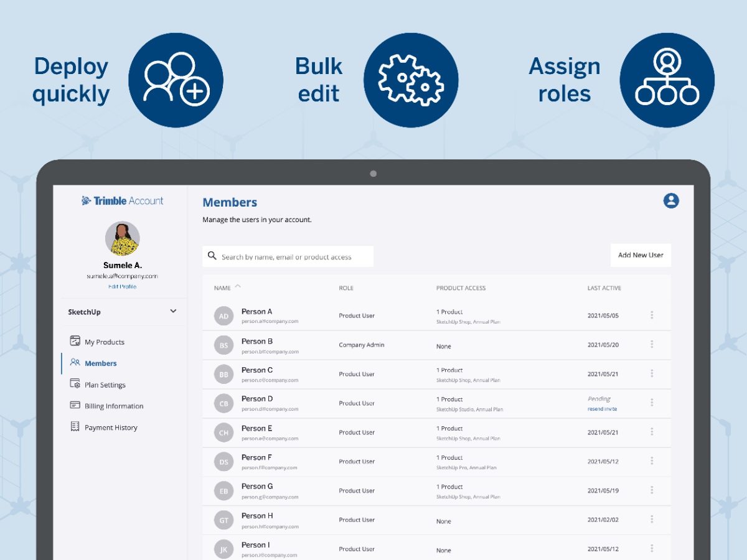This screenshot has width=747, height=560.
Task: Click the 2021/05/19 last active date
Action: [603, 490]
